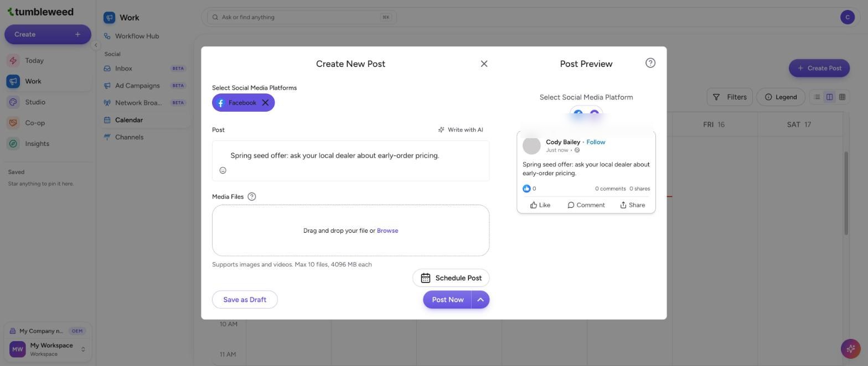Open Insights in the sidebar
The width and height of the screenshot is (868, 366).
[x=48, y=144]
